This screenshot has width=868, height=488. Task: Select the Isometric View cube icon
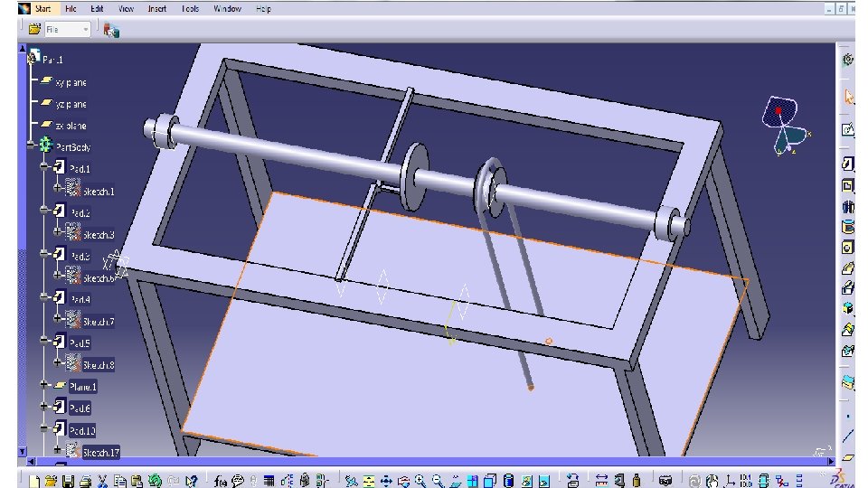(490, 482)
